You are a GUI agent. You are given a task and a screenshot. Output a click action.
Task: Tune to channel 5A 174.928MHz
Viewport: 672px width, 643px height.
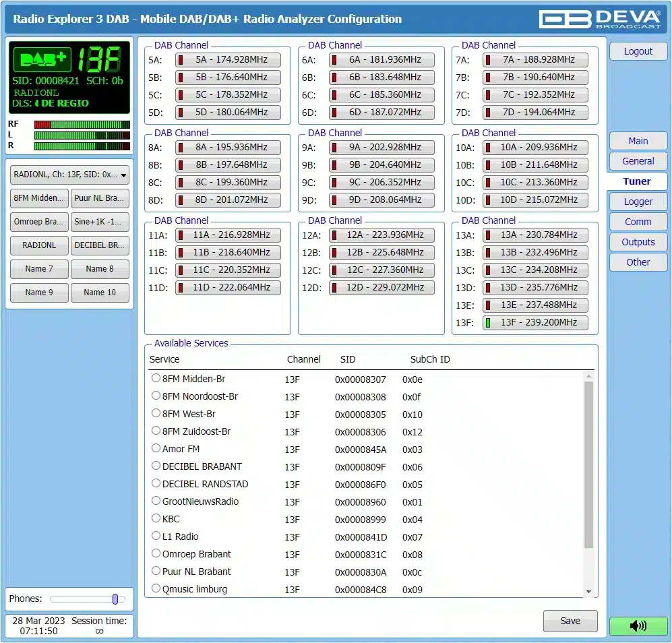click(x=228, y=60)
